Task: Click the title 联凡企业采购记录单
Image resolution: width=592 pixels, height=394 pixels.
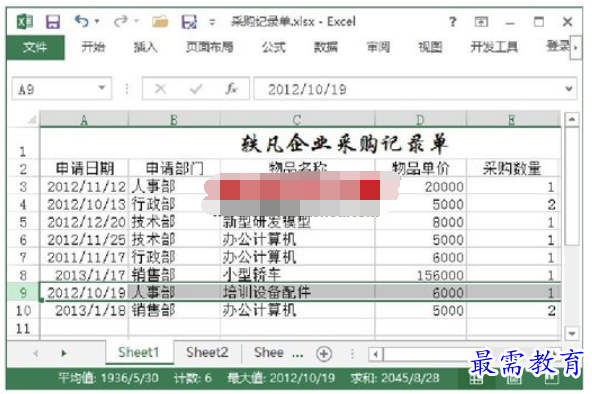Action: point(345,144)
